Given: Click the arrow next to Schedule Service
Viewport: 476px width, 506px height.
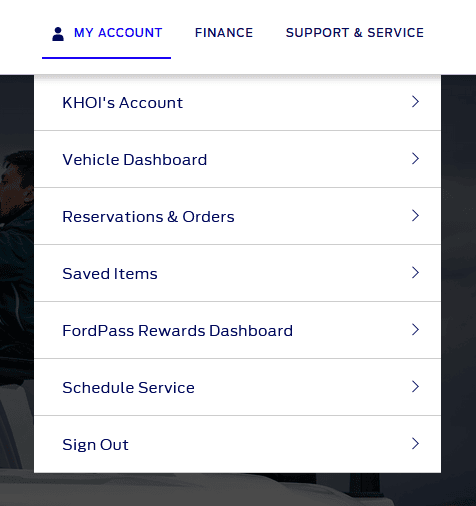Looking at the screenshot, I should pyautogui.click(x=415, y=387).
